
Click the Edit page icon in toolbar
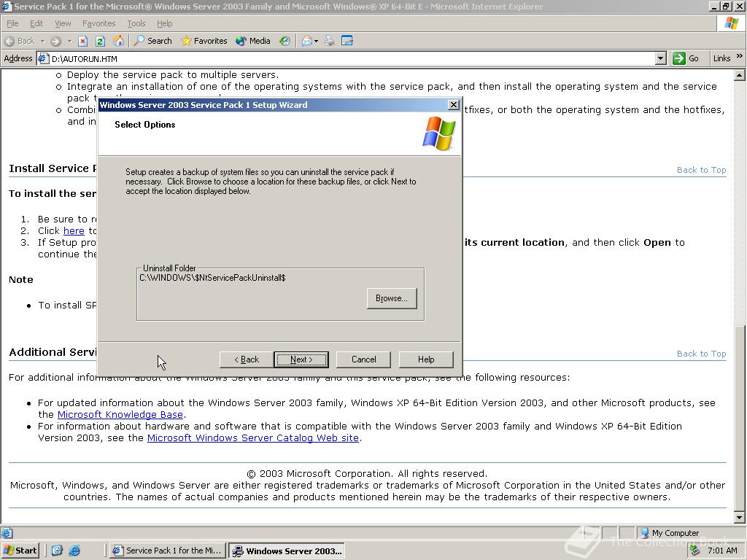[x=347, y=41]
